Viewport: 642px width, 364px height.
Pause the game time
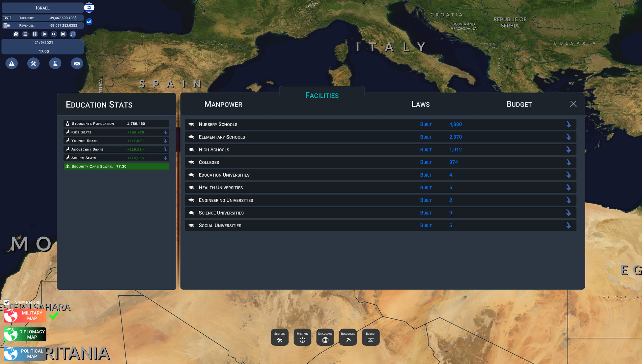pos(35,34)
